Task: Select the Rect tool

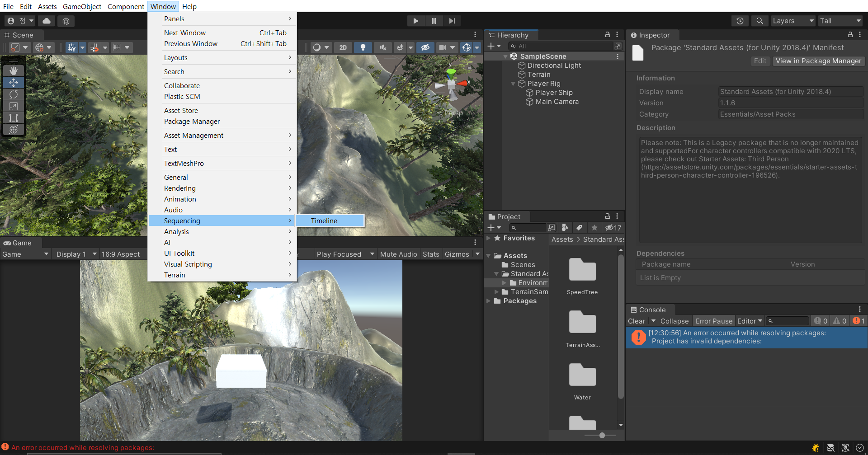Action: (14, 118)
